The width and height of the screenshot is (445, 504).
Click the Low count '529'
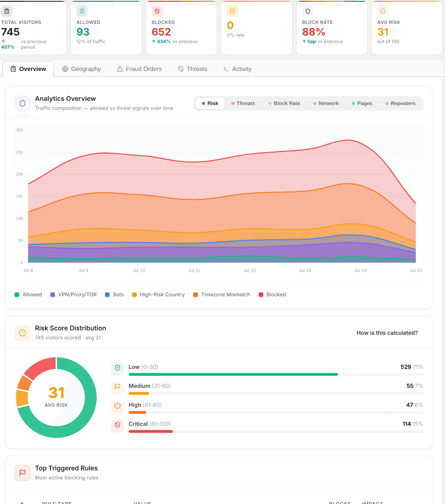406,367
